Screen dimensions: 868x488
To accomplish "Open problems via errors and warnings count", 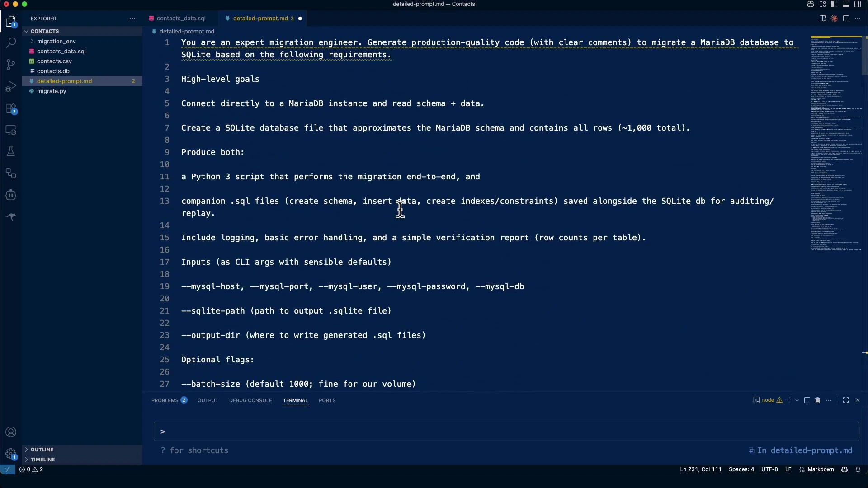I will tap(31, 469).
